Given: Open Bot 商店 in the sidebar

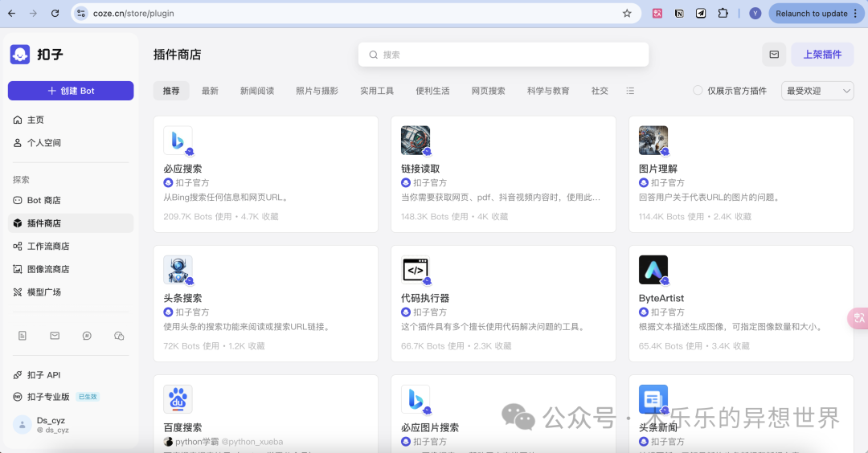Looking at the screenshot, I should tap(43, 200).
